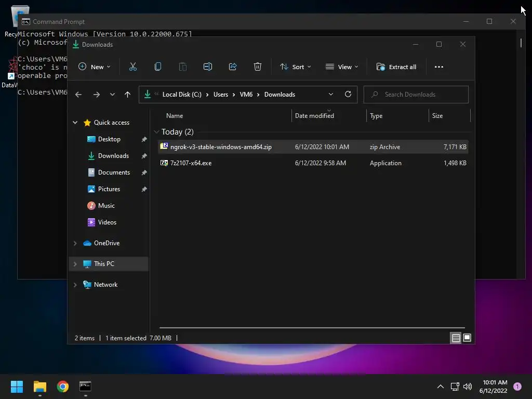
Task: Open clock and date in taskbar
Action: [493, 387]
